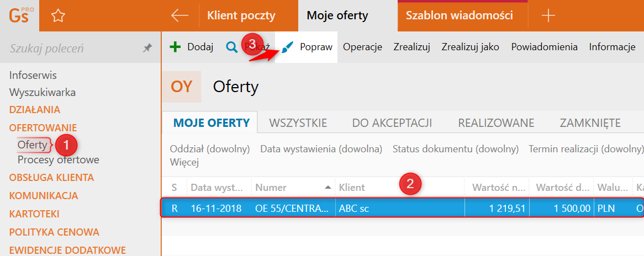This screenshot has width=644, height=256.
Task: Open Procesy ofertowe in sidebar
Action: [58, 160]
